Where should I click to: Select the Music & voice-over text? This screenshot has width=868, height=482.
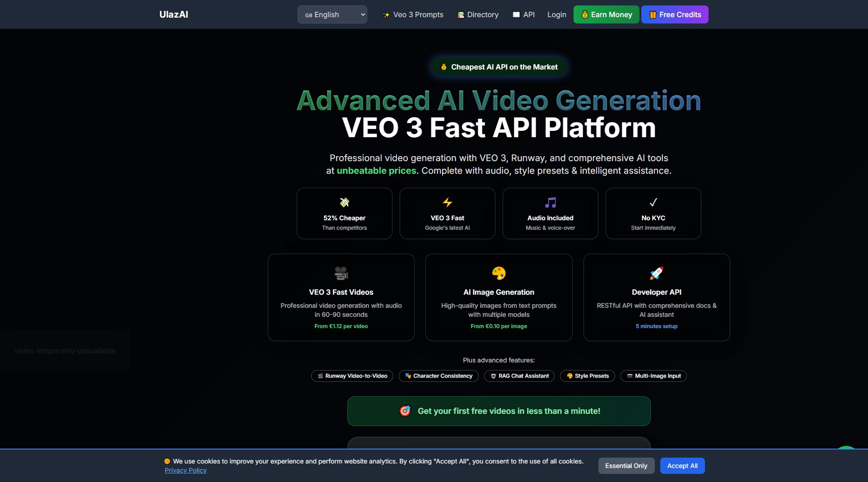click(551, 228)
